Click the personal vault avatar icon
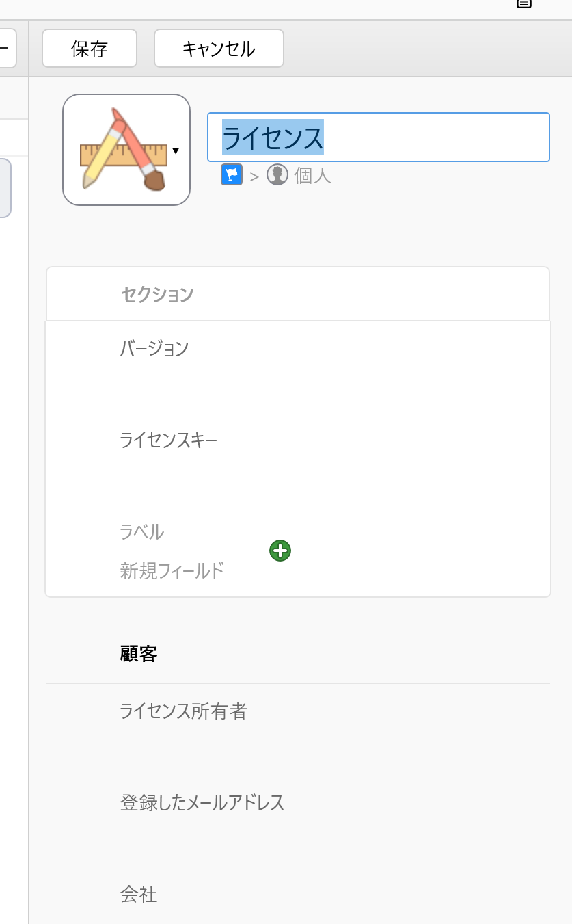 click(277, 175)
